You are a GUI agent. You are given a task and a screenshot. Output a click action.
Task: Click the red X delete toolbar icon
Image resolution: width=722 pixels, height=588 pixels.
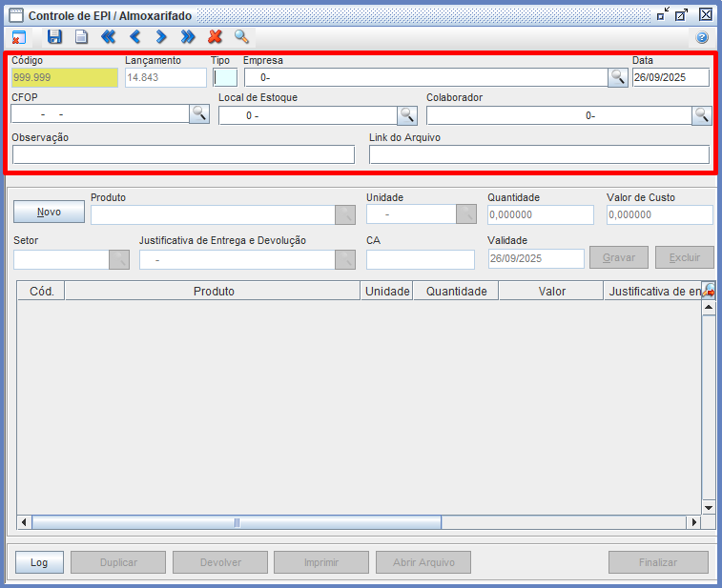click(x=215, y=37)
